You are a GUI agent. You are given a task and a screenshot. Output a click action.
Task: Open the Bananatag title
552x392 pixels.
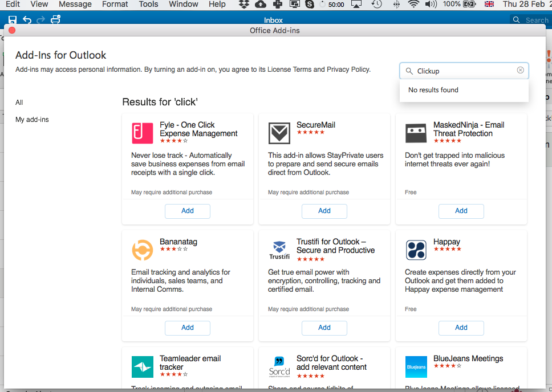[178, 242]
